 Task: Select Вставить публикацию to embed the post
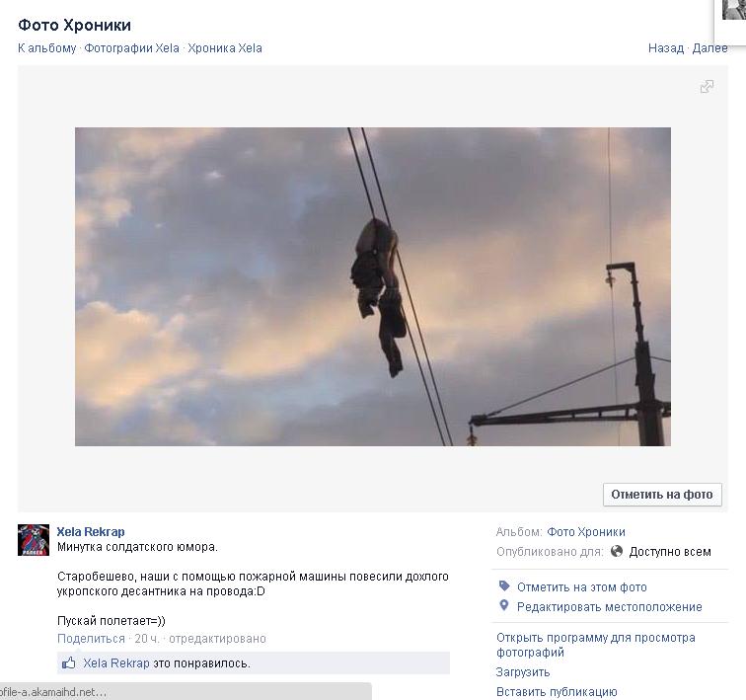coord(557,691)
